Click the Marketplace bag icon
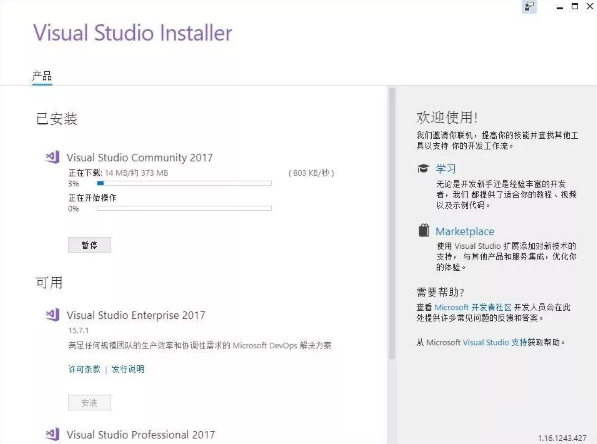 tap(424, 230)
